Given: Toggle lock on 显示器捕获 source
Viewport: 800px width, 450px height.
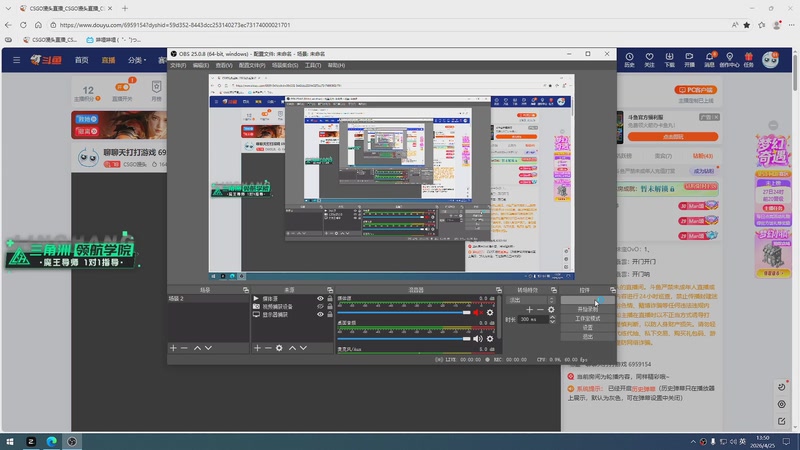Looking at the screenshot, I should 330,315.
